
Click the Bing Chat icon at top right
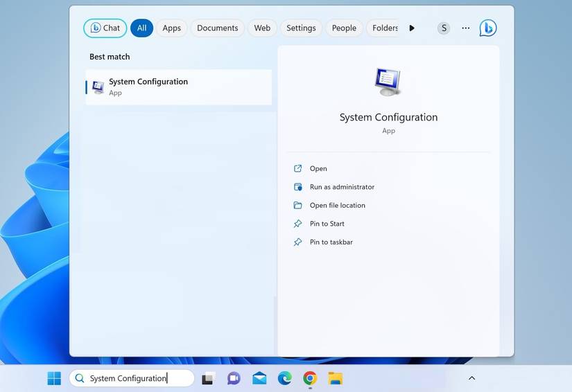[487, 28]
